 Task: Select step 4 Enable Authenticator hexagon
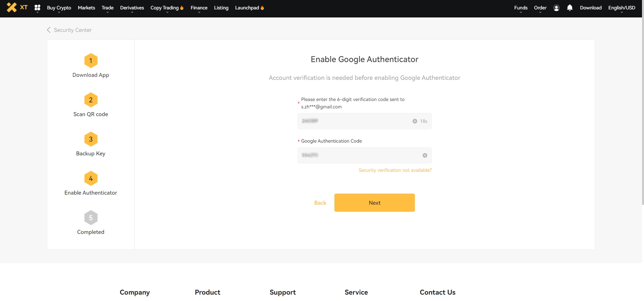[x=91, y=179]
